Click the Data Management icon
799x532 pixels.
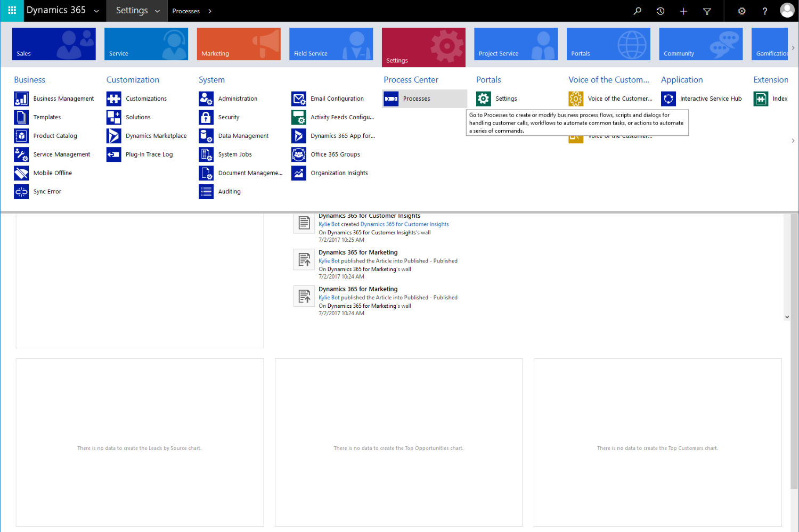[206, 136]
